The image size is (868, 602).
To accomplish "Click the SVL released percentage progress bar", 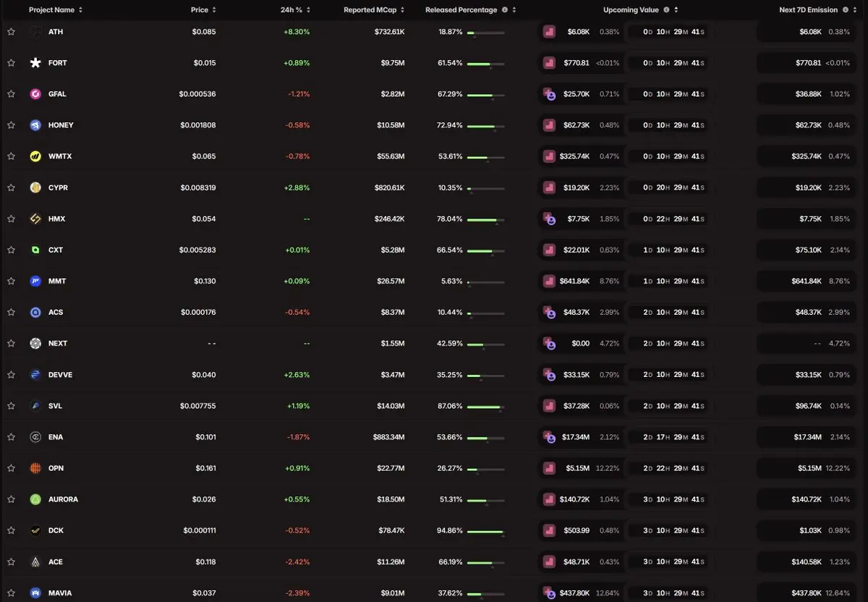I will 486,407.
